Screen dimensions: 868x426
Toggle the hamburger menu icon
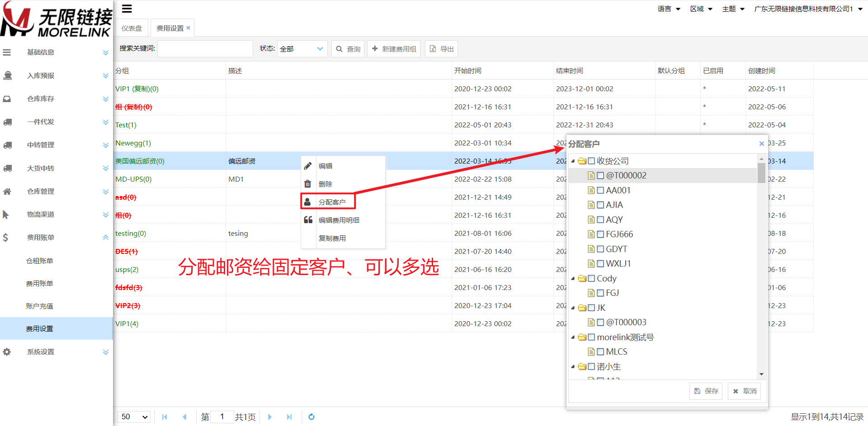coord(127,9)
